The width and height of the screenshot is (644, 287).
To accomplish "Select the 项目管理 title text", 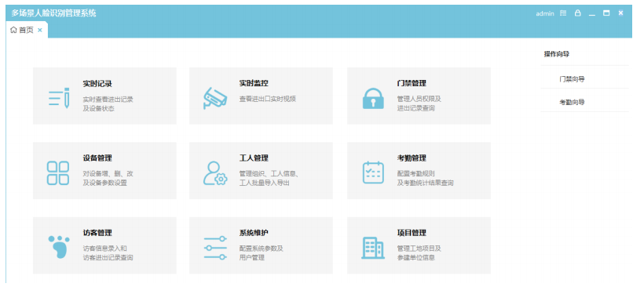I will (412, 233).
